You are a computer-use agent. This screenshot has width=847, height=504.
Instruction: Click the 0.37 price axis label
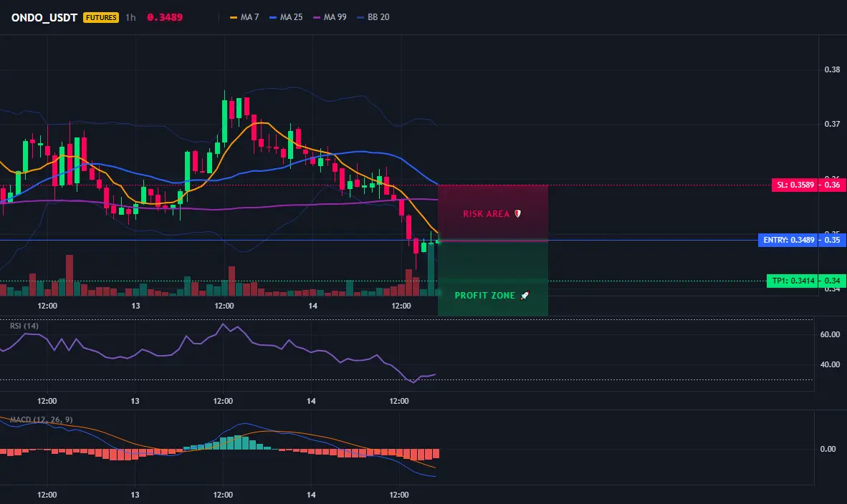coord(832,124)
